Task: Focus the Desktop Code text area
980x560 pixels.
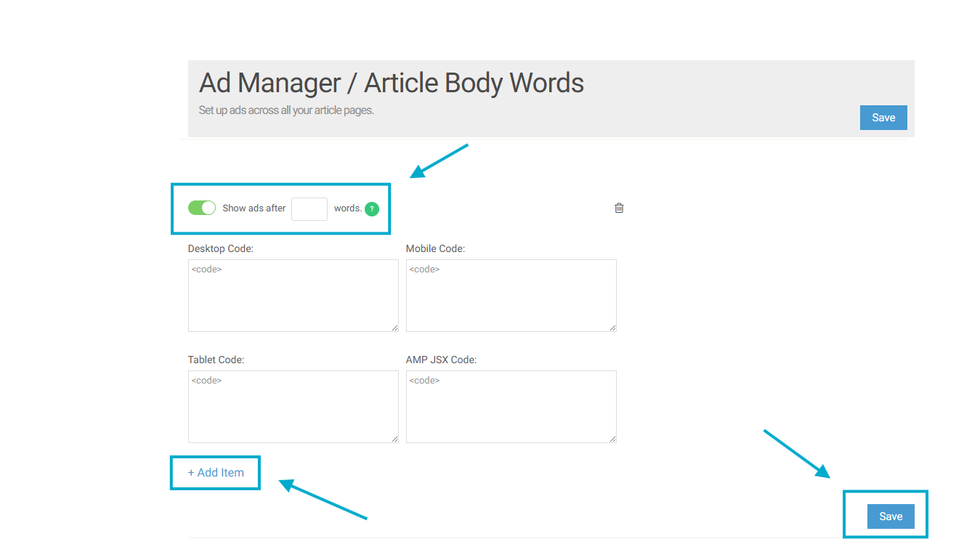Action: 292,295
